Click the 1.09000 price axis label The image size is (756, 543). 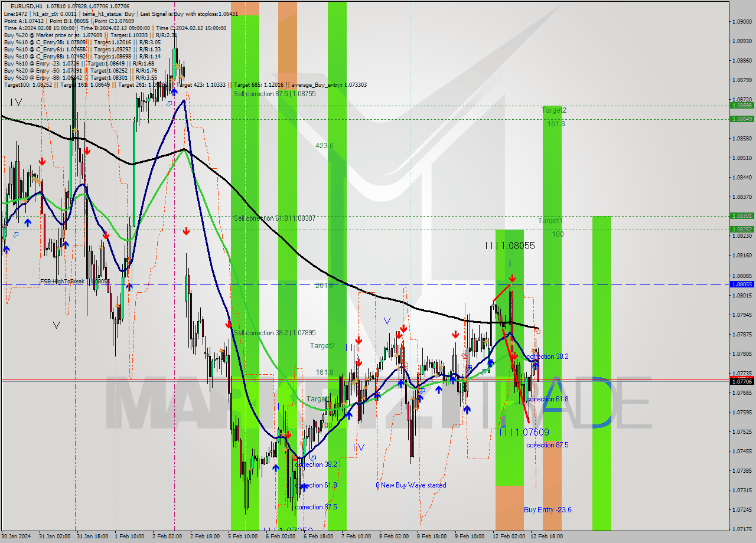click(742, 22)
